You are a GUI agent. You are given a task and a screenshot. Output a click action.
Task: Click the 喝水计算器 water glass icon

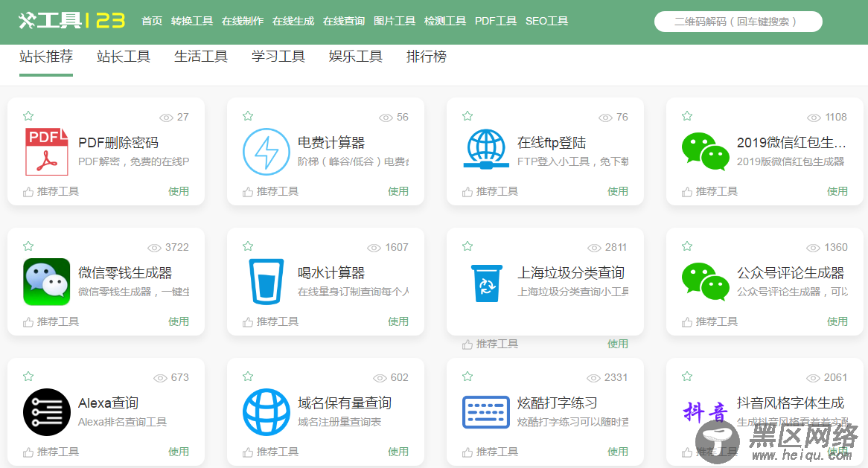click(267, 281)
